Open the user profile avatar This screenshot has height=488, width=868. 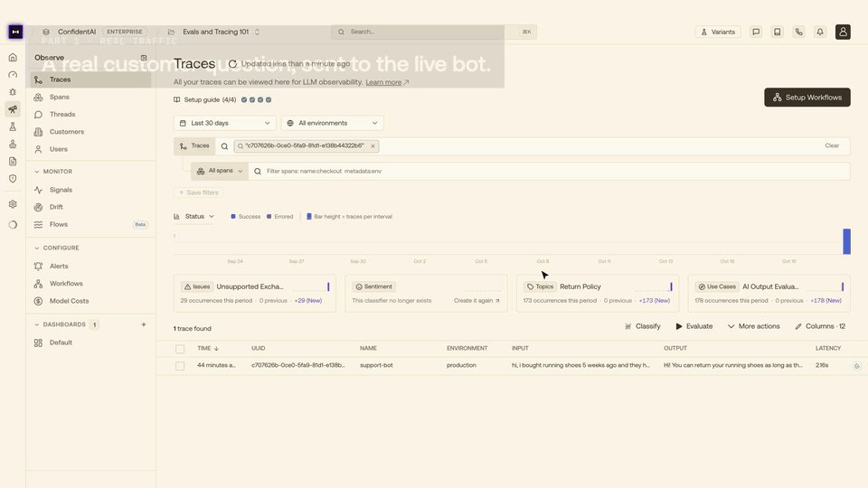(x=843, y=33)
